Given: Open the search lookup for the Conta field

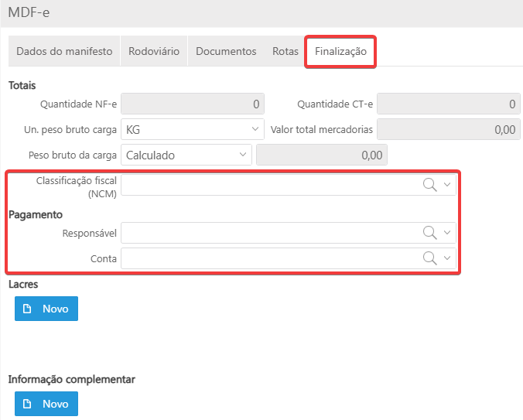Looking at the screenshot, I should [430, 258].
